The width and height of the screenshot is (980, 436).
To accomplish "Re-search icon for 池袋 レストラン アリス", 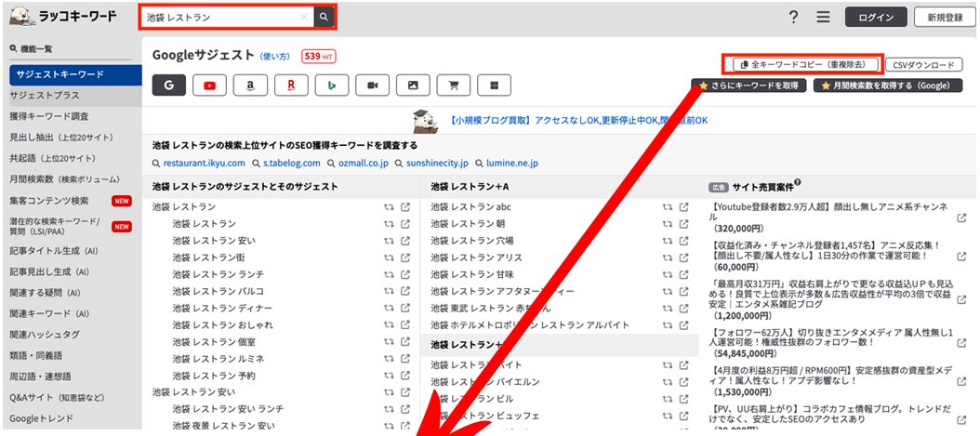I will click(x=668, y=258).
